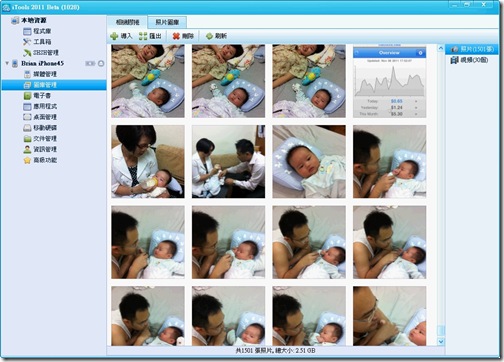Viewport: 504px width, 362px height.
Task: Switch to the 照片圖庫 photo library tab
Action: pos(167,22)
